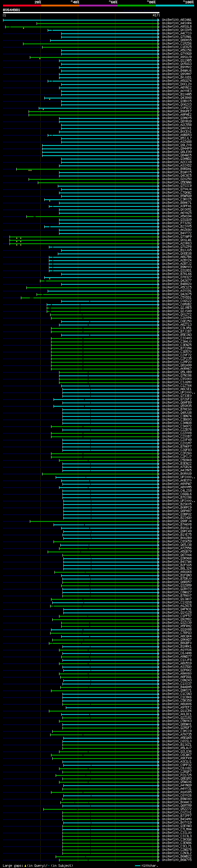
Task: Select the UniRef100_A6CSE1 label
Action: [177, 389]
